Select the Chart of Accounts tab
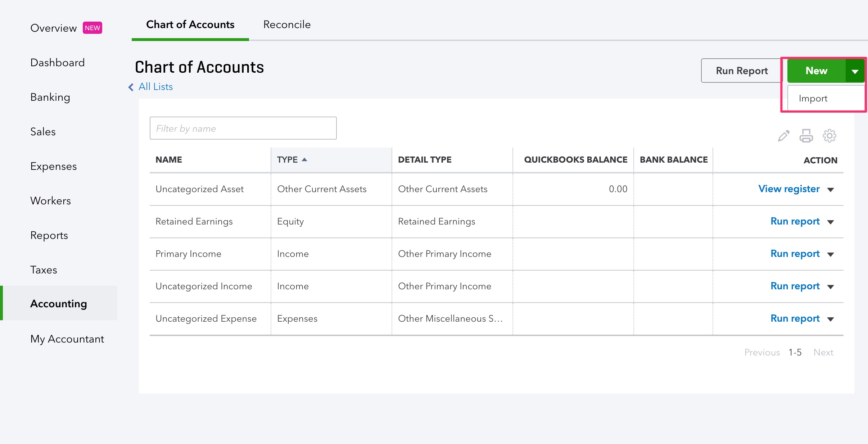 pos(191,24)
